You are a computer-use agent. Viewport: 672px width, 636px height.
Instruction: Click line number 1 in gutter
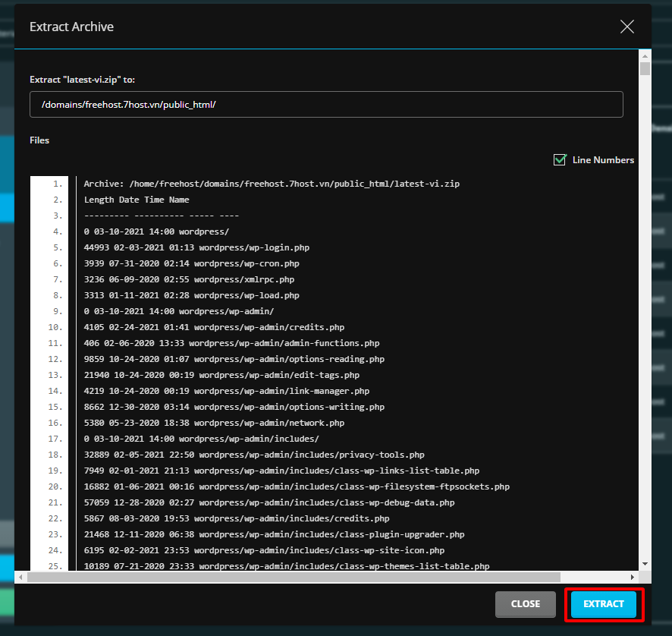point(58,184)
